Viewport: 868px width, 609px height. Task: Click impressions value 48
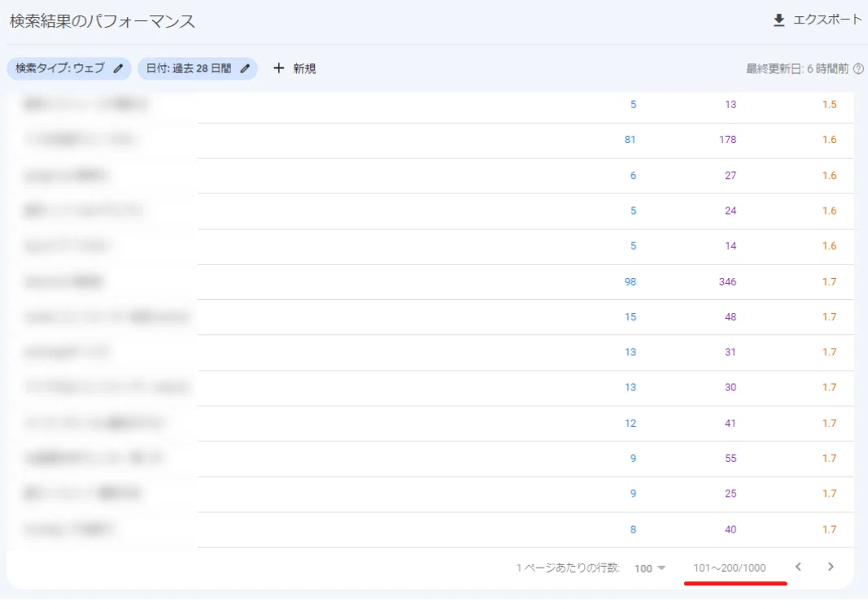(x=731, y=317)
